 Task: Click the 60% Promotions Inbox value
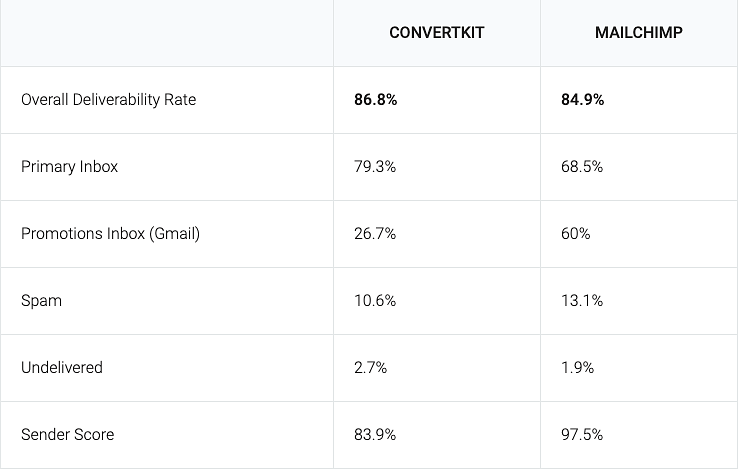pos(575,234)
